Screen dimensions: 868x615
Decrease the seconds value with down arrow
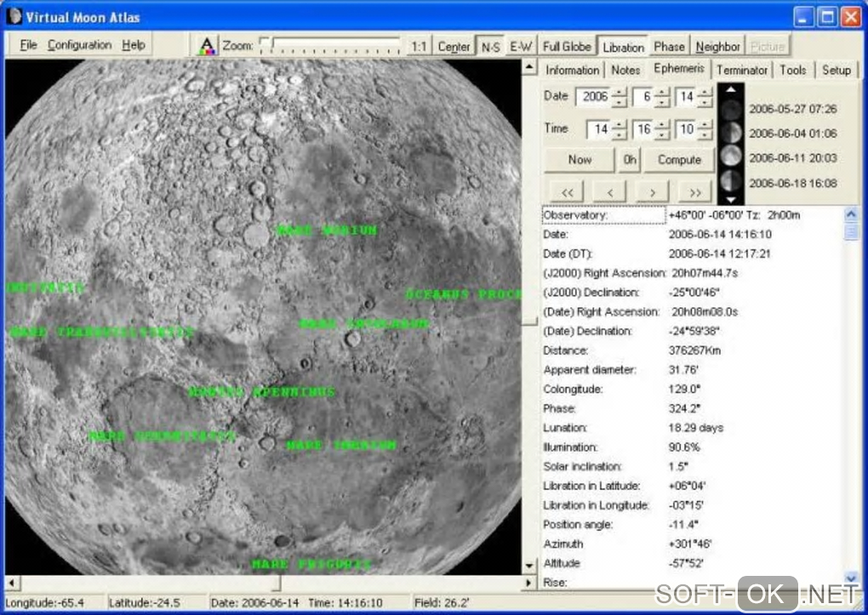(x=705, y=135)
